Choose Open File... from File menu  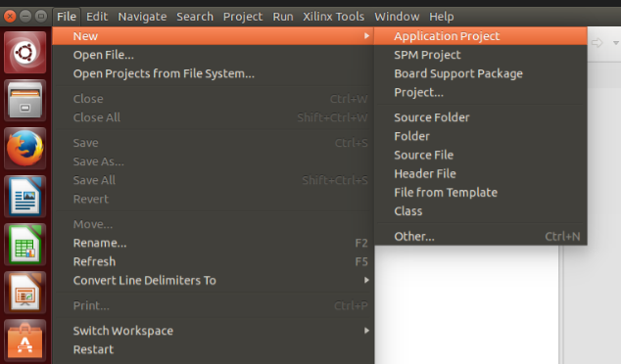click(x=214, y=55)
